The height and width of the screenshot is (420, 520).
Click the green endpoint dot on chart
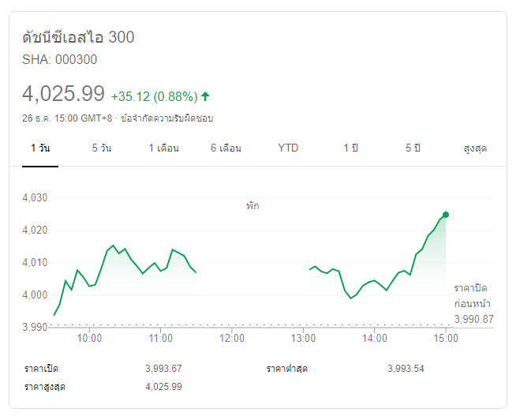(x=446, y=215)
